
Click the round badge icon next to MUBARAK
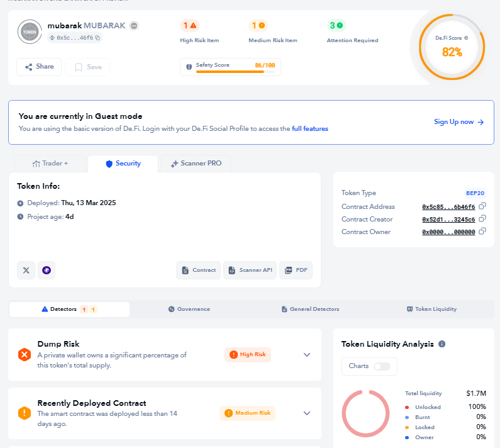click(x=134, y=26)
